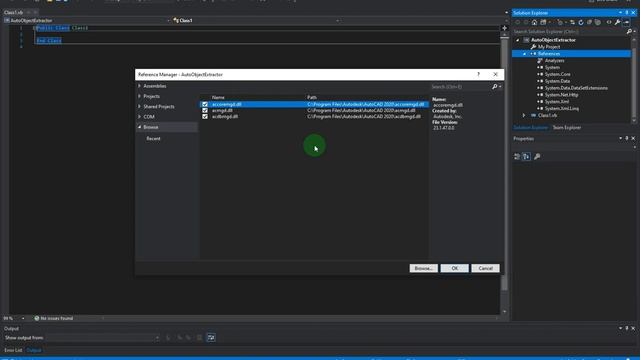The width and height of the screenshot is (640, 360).
Task: Select System.Net.Http reference
Action: tap(561, 95)
